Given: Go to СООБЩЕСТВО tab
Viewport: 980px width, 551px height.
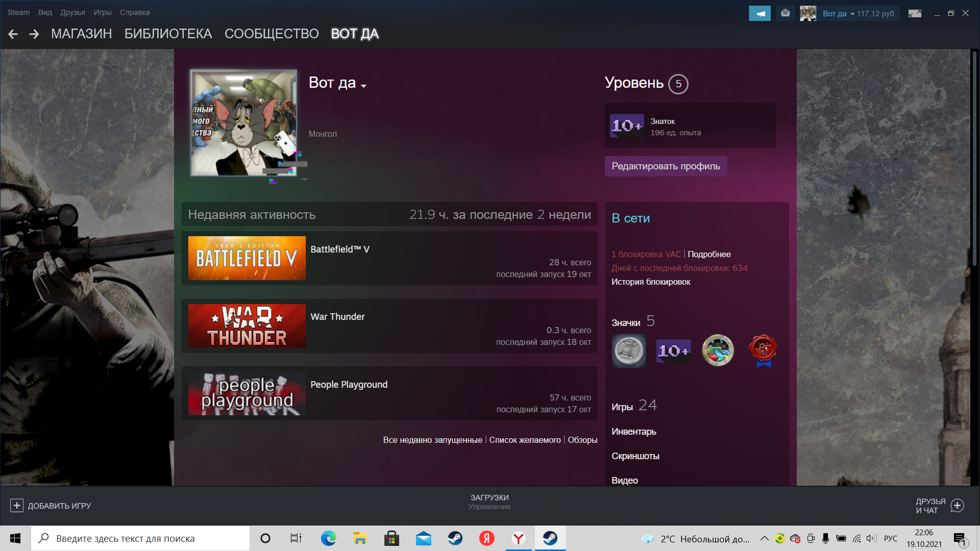Looking at the screenshot, I should (x=272, y=34).
